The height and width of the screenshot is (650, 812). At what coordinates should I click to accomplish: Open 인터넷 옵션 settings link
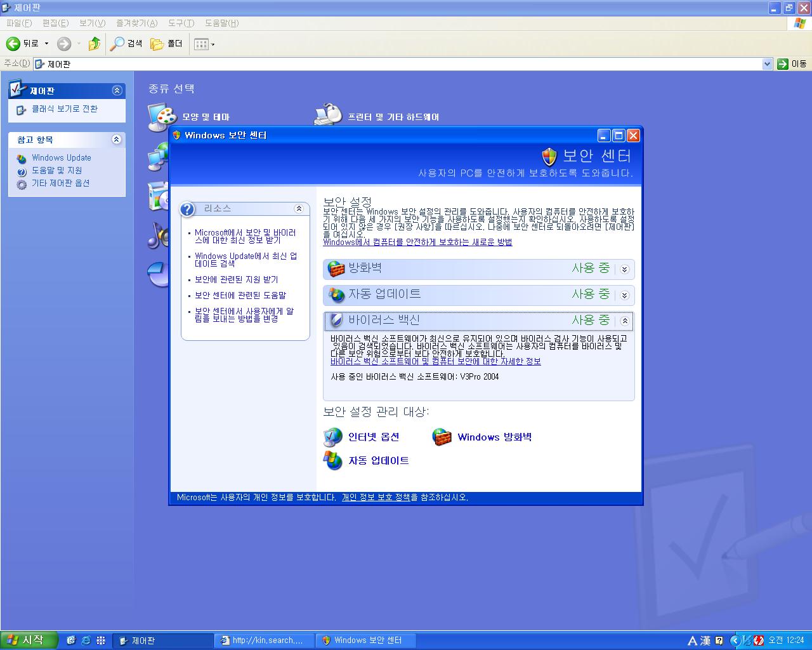374,437
